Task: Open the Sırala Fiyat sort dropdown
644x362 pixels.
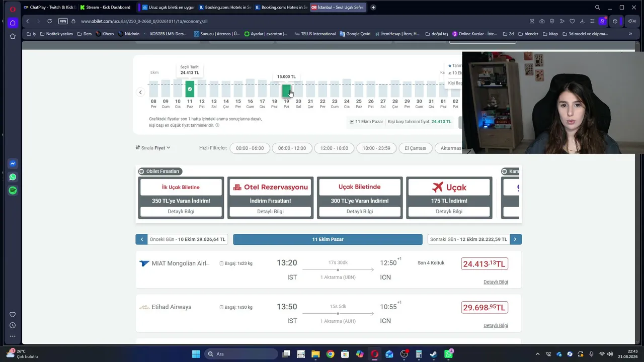Action: tap(153, 148)
